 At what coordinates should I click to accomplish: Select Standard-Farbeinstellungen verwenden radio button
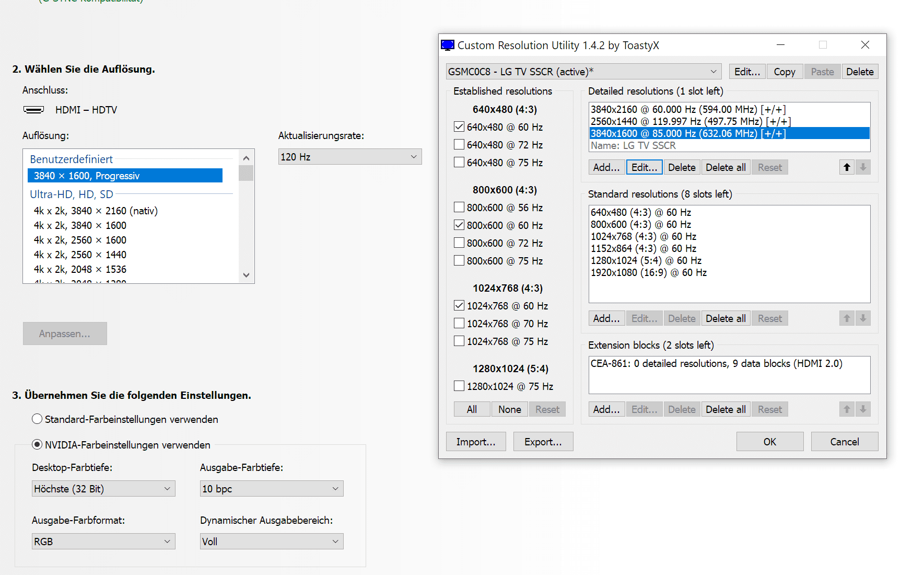(37, 419)
